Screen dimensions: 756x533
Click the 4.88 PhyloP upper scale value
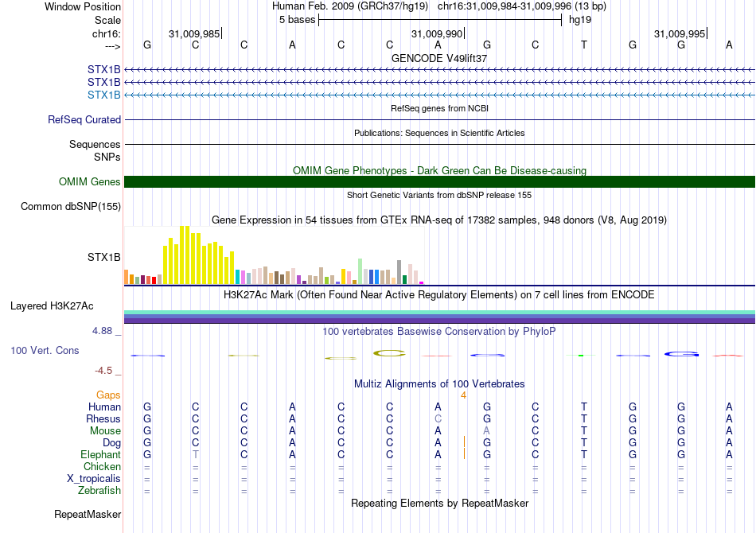102,331
